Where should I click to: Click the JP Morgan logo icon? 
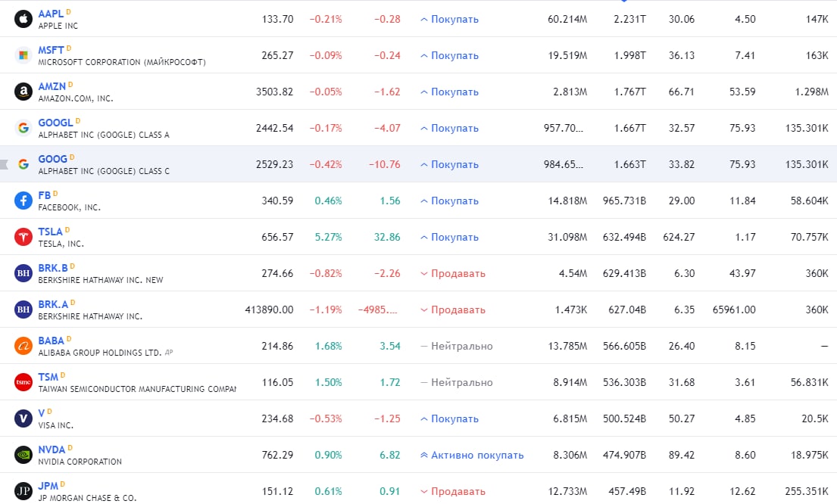23,490
